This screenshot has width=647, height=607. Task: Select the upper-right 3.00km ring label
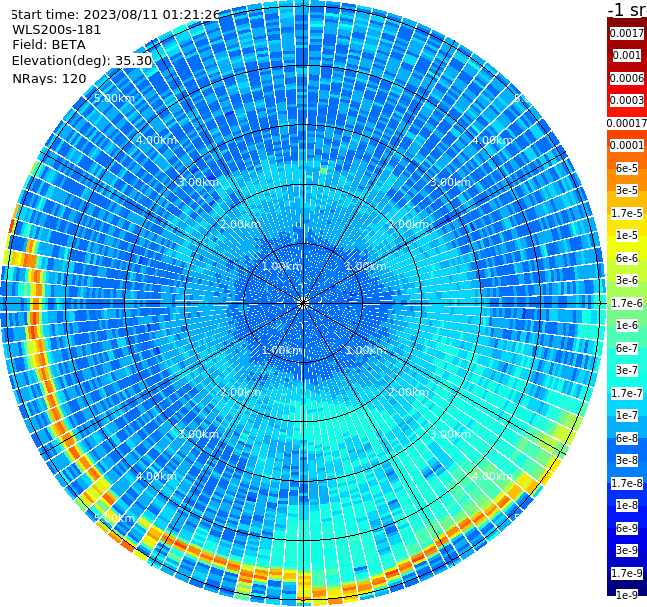click(x=451, y=182)
